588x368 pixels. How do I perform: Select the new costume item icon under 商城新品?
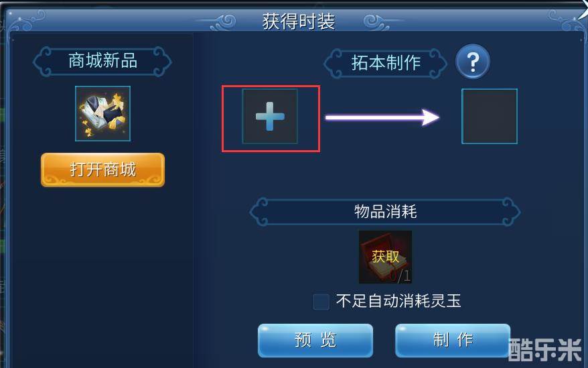(102, 113)
